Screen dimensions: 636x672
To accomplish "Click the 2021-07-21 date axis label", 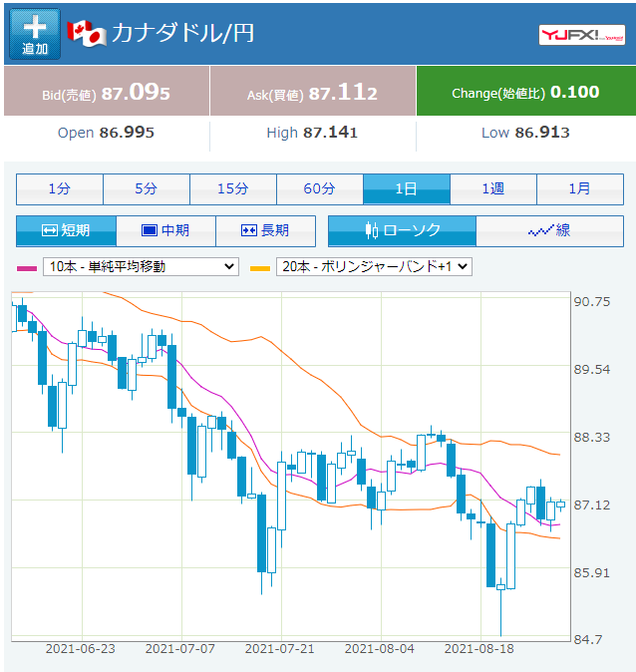I will pos(280,649).
